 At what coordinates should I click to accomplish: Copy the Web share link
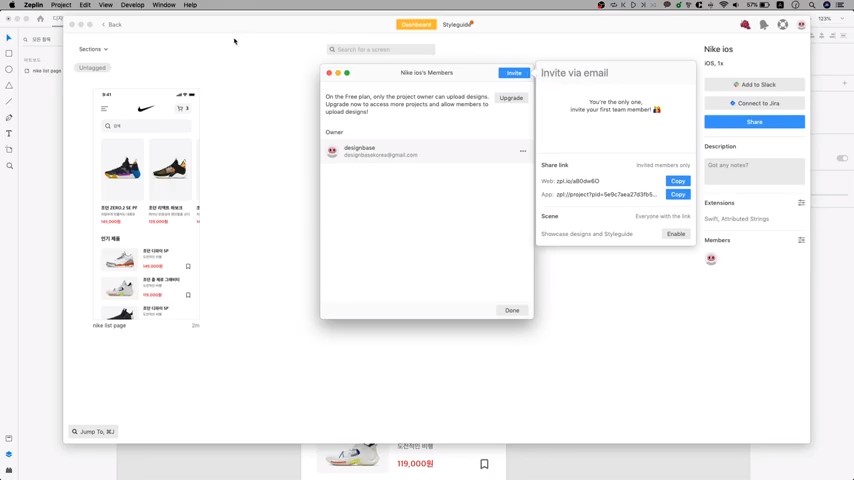coord(677,181)
